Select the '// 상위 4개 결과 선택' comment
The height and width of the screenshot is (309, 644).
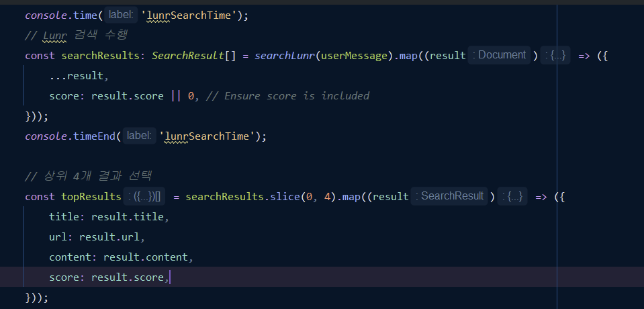(89, 176)
